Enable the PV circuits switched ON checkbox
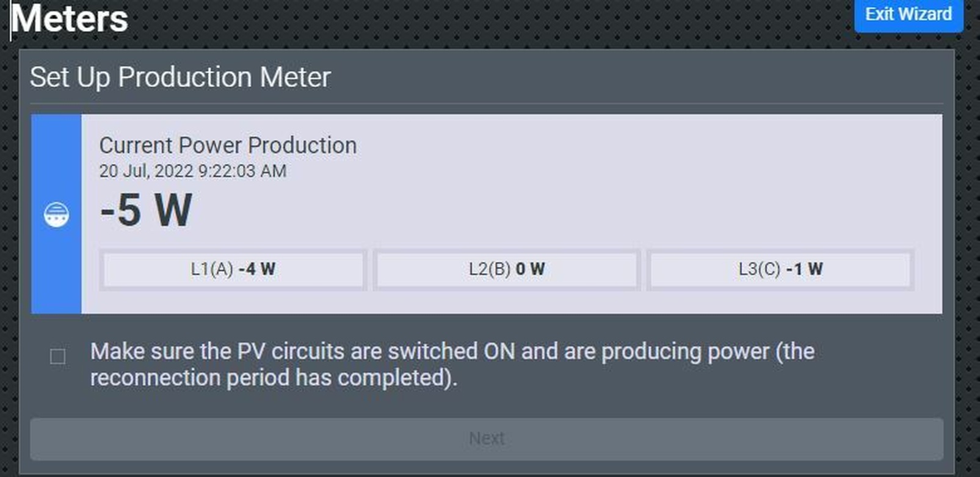 coord(58,356)
